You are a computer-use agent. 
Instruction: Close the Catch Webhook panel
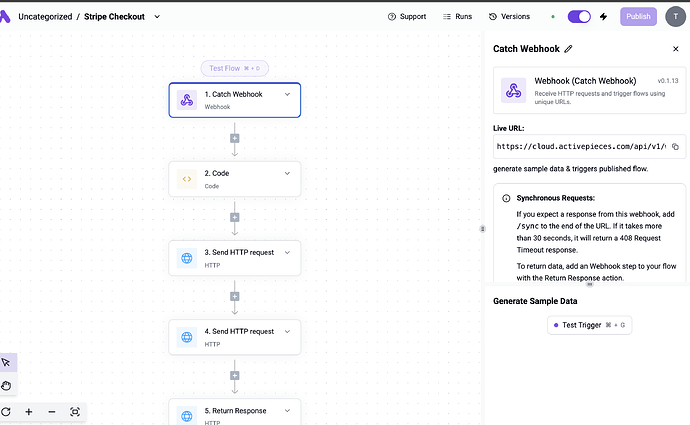[675, 49]
